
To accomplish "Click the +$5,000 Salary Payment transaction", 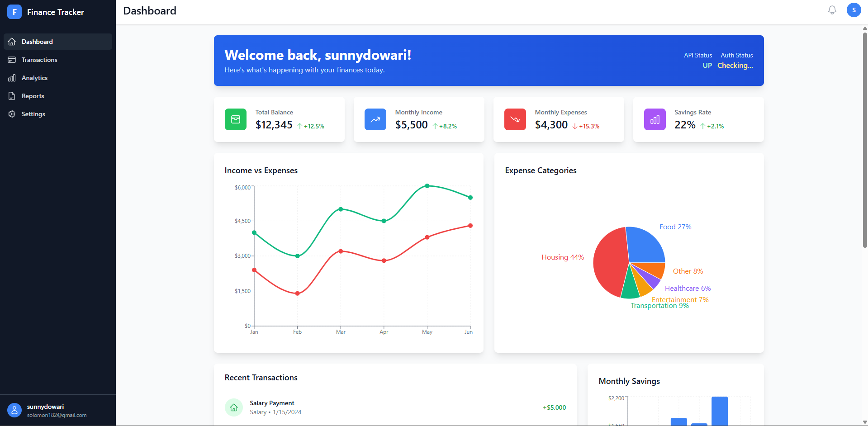I will [554, 407].
